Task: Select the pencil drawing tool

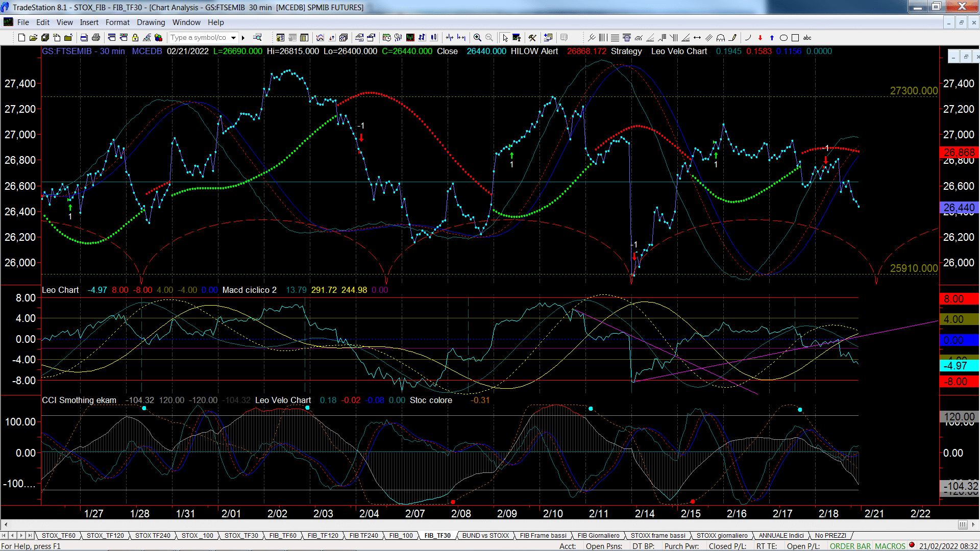Action: pyautogui.click(x=733, y=38)
